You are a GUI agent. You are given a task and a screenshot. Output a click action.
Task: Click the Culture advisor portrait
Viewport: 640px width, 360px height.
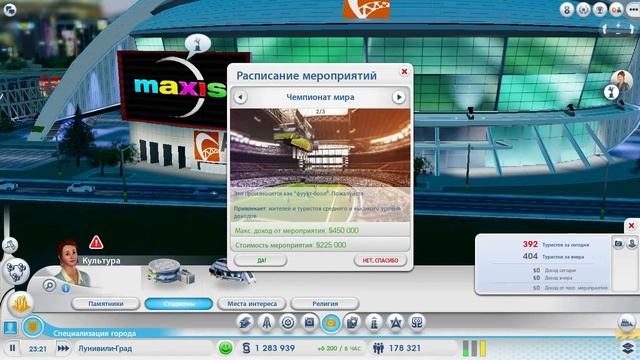(73, 263)
